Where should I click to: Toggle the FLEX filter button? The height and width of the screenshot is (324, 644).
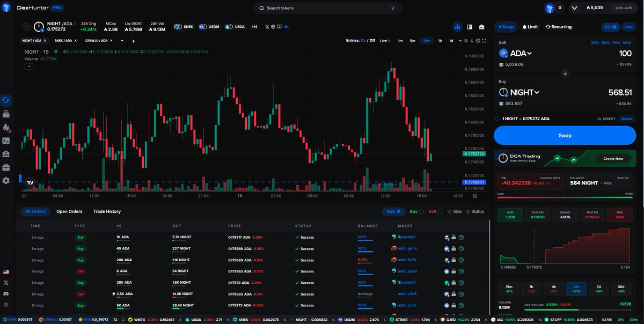(393, 212)
